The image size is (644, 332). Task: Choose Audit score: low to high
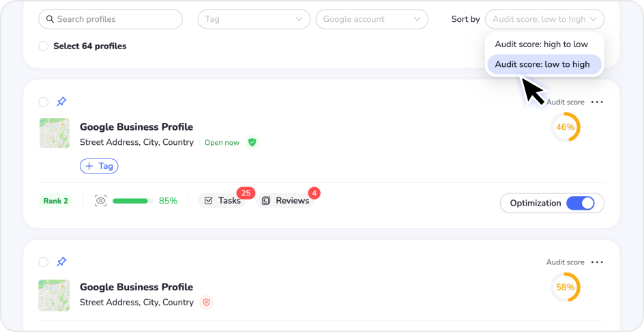tap(544, 65)
